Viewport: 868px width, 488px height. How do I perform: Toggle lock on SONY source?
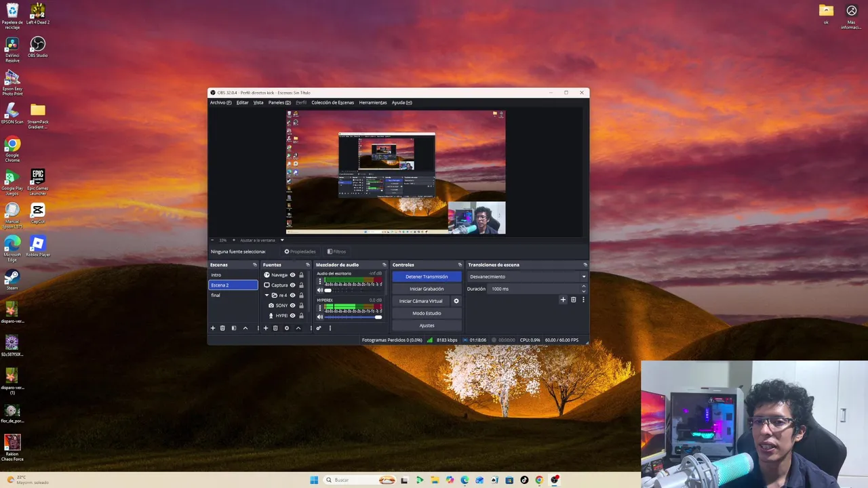click(302, 306)
